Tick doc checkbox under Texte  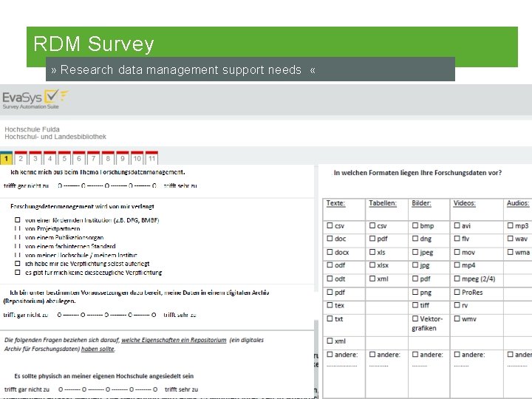330,238
